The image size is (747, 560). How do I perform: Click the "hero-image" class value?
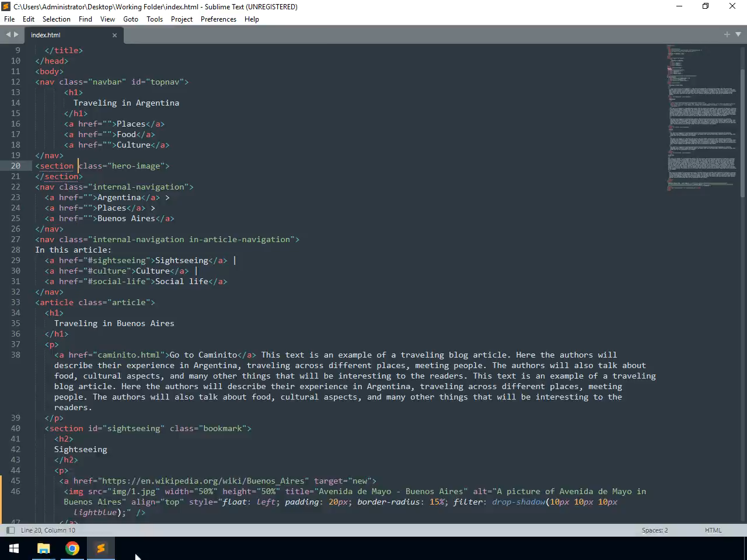(136, 166)
